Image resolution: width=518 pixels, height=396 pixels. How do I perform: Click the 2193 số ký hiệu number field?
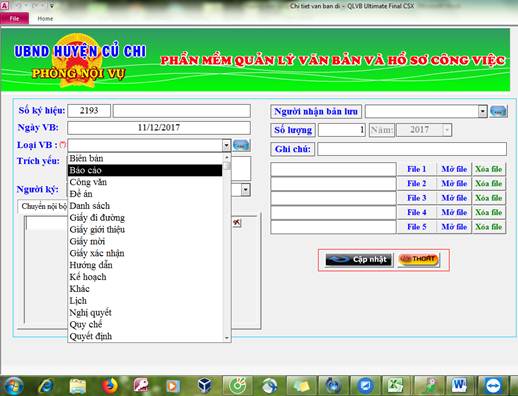click(89, 111)
